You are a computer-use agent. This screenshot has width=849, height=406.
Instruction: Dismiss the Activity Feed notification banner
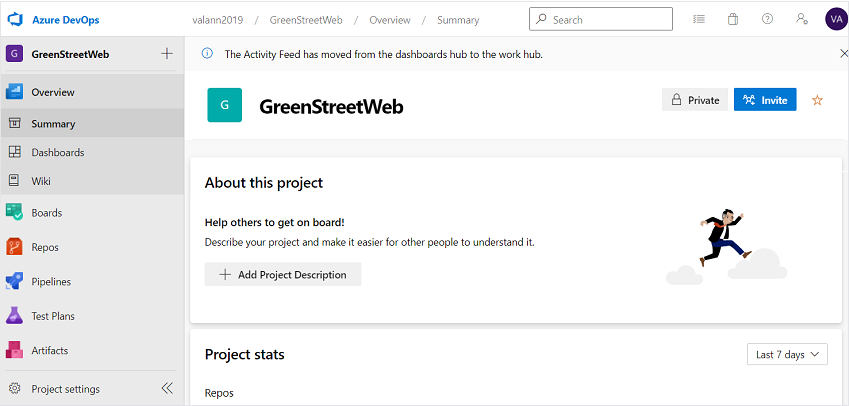click(x=843, y=54)
